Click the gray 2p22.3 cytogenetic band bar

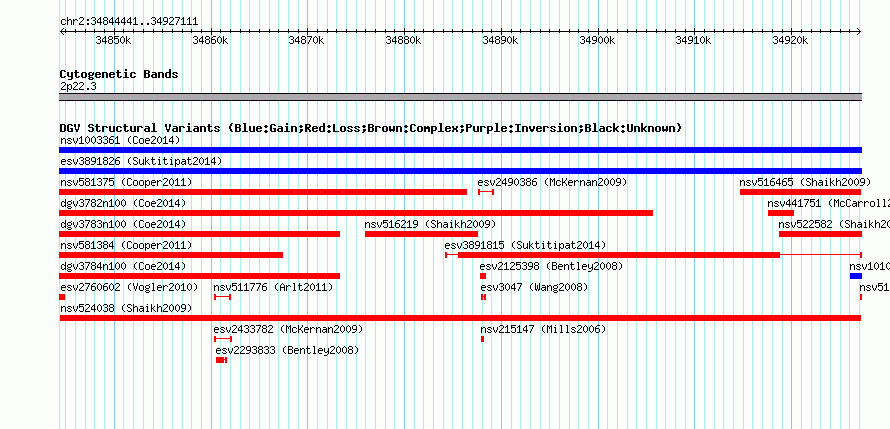point(460,97)
